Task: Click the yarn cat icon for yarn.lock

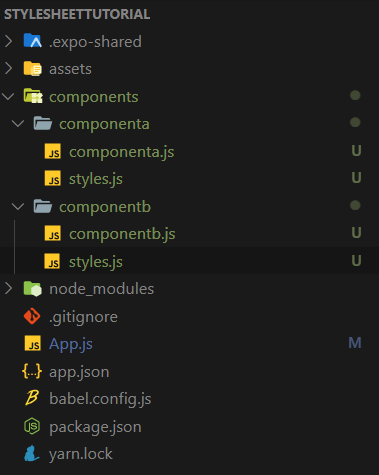Action: pos(32,453)
